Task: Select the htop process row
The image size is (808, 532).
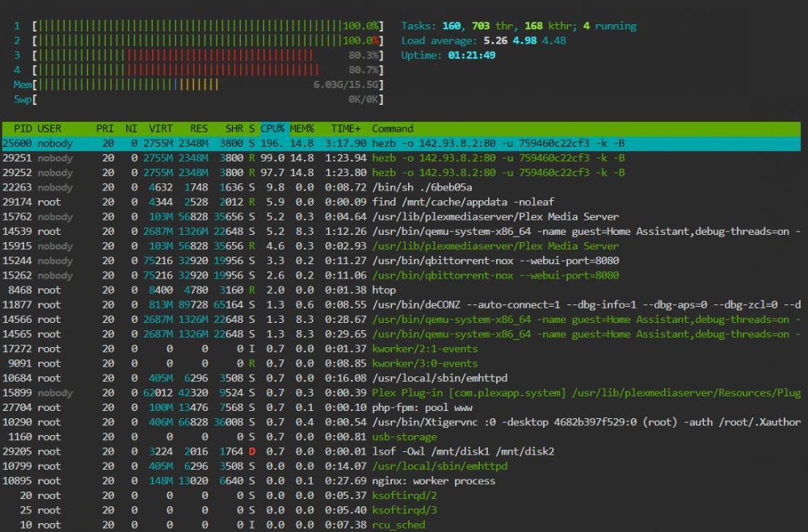Action: coord(402,290)
